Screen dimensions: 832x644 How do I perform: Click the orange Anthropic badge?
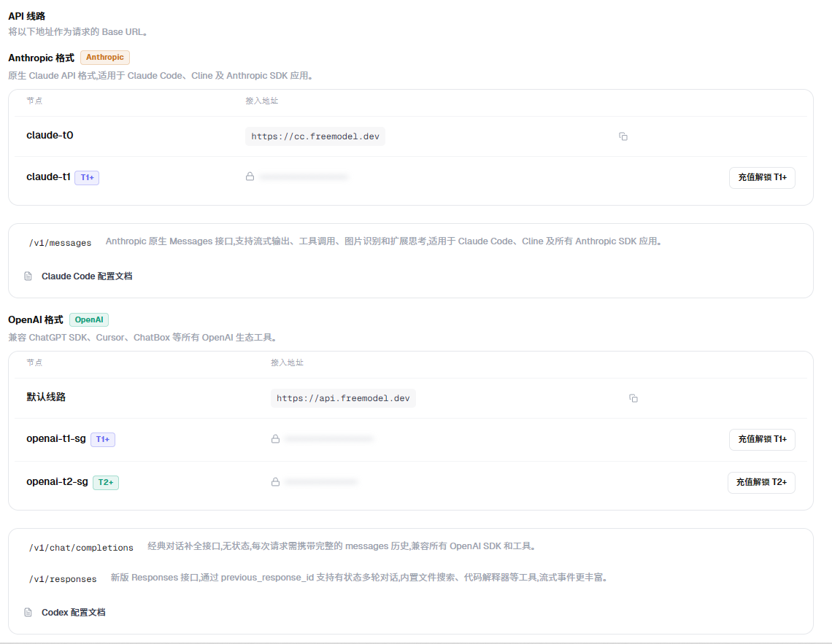click(x=105, y=57)
